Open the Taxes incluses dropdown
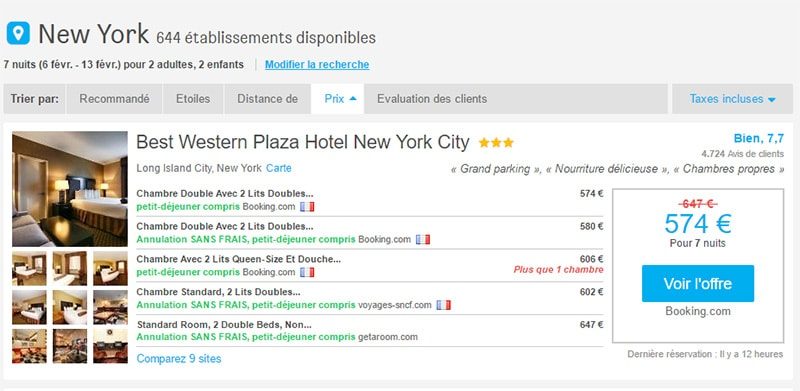800x391 pixels. 732,99
